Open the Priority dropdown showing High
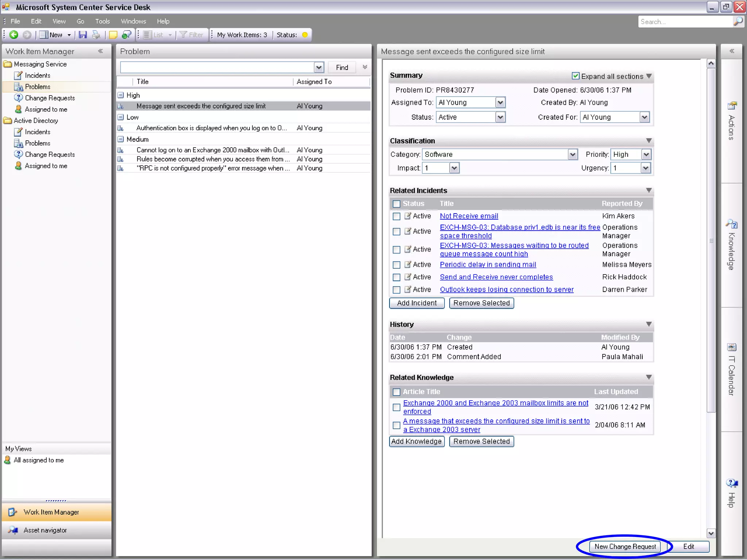 click(x=646, y=154)
